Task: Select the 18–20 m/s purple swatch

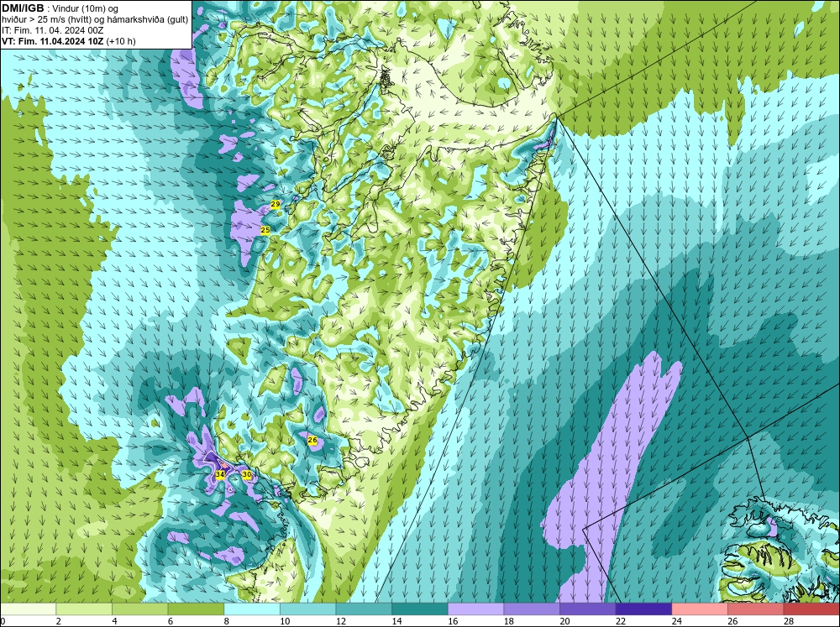Action: 532,609
